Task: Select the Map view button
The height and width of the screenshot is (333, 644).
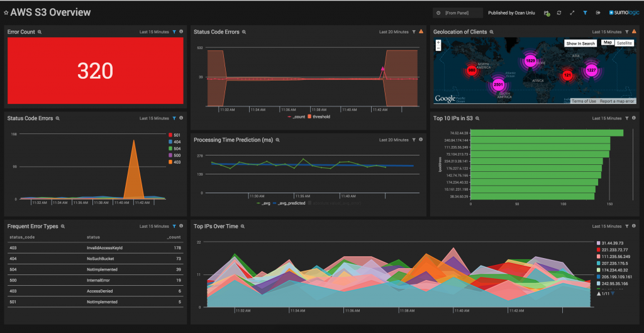Action: point(608,43)
